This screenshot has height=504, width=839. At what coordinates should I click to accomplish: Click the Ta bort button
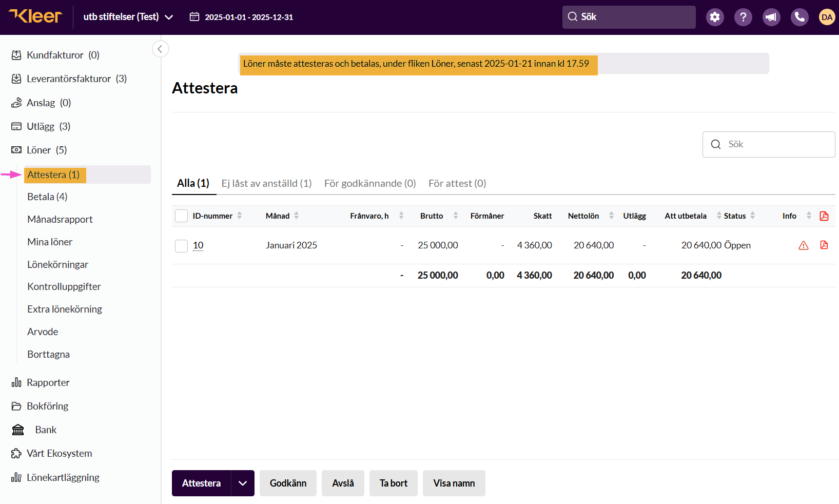coord(394,483)
